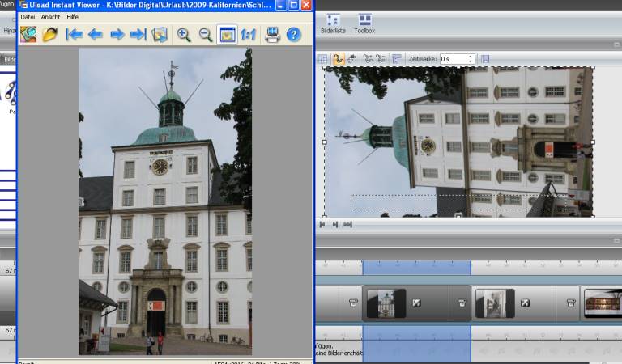Open the Ansicht menu
Image resolution: width=622 pixels, height=364 pixels.
click(x=51, y=16)
